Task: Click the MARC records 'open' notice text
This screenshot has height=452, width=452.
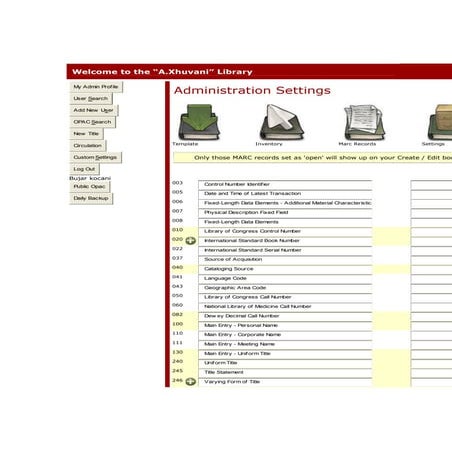Action: point(323,158)
